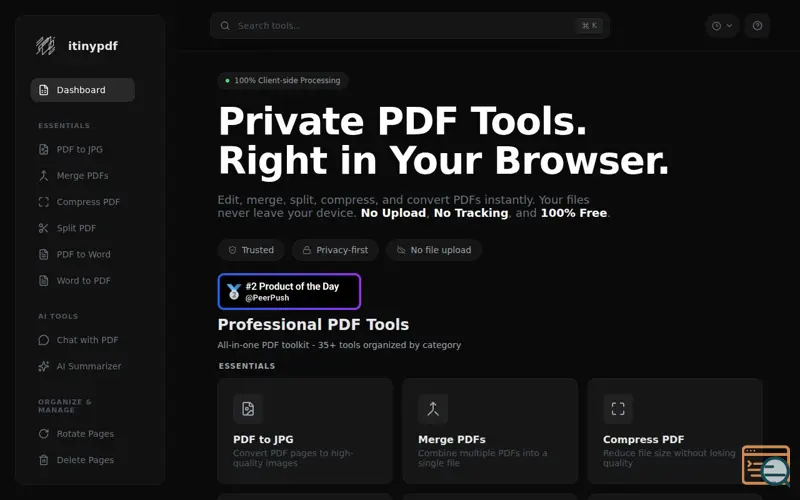Click the Privacy-first badge
The width and height of the screenshot is (800, 500).
(335, 250)
